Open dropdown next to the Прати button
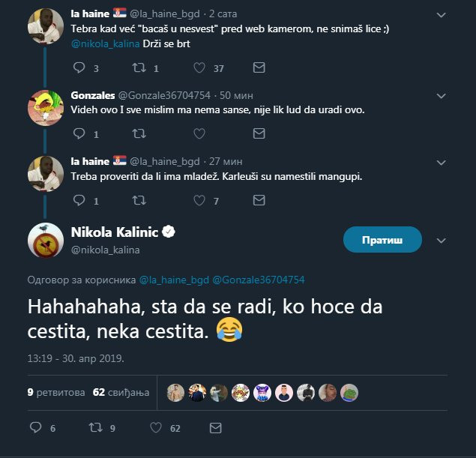Image resolution: width=476 pixels, height=458 pixels. 442,241
